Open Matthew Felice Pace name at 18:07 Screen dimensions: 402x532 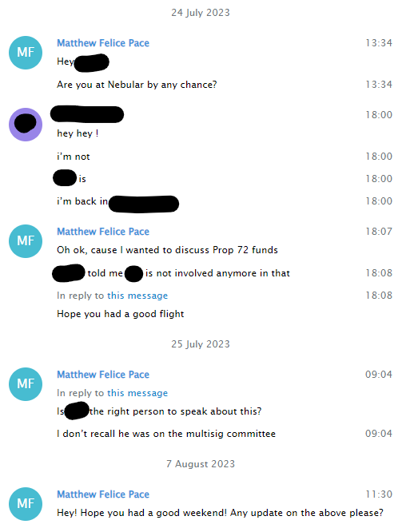point(103,232)
